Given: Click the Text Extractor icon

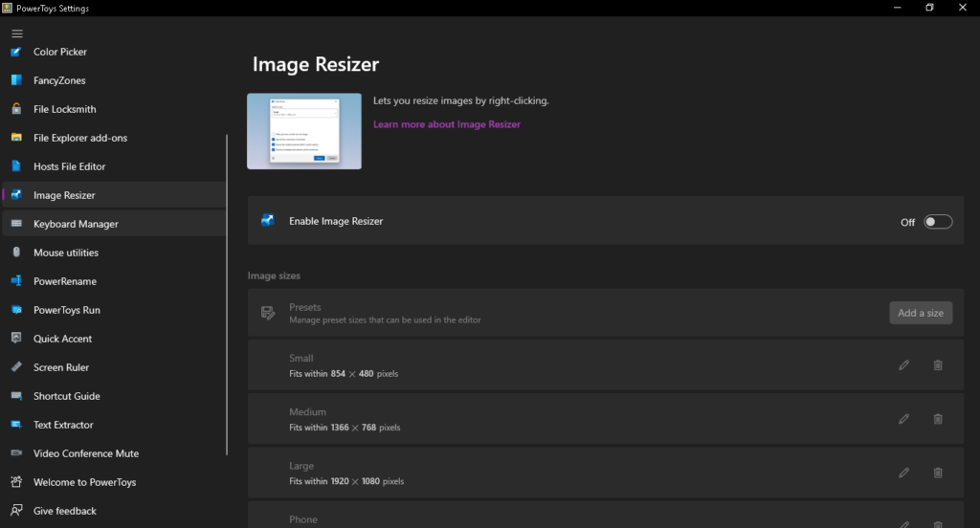Looking at the screenshot, I should 17,425.
